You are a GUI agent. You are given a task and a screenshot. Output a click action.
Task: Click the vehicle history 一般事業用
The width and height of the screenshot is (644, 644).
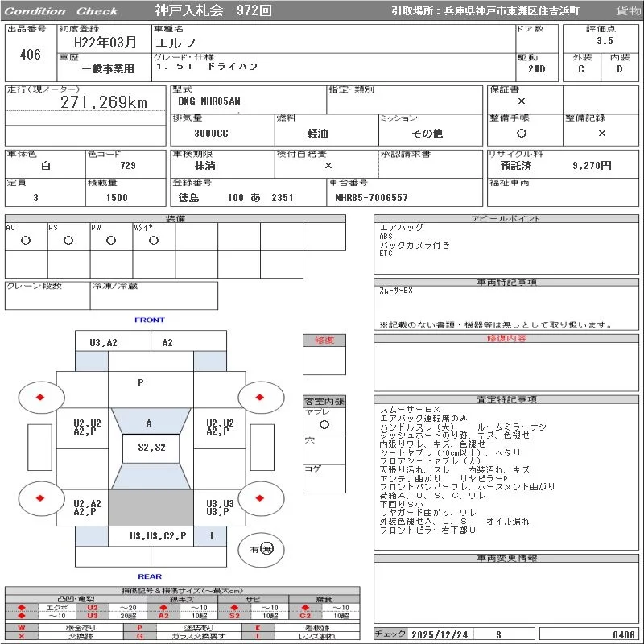pyautogui.click(x=108, y=69)
